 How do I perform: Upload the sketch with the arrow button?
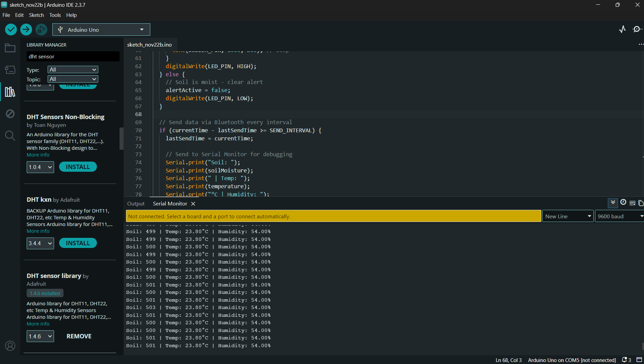click(26, 30)
